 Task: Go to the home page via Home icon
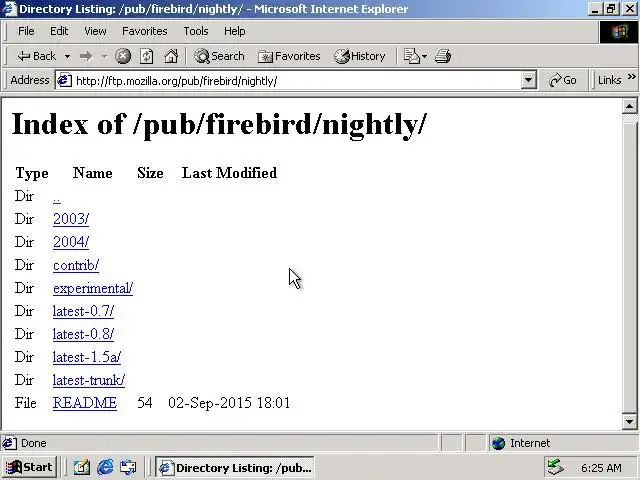(171, 56)
